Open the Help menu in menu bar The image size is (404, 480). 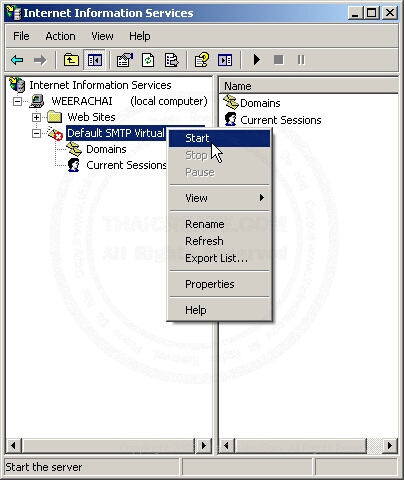coord(140,36)
